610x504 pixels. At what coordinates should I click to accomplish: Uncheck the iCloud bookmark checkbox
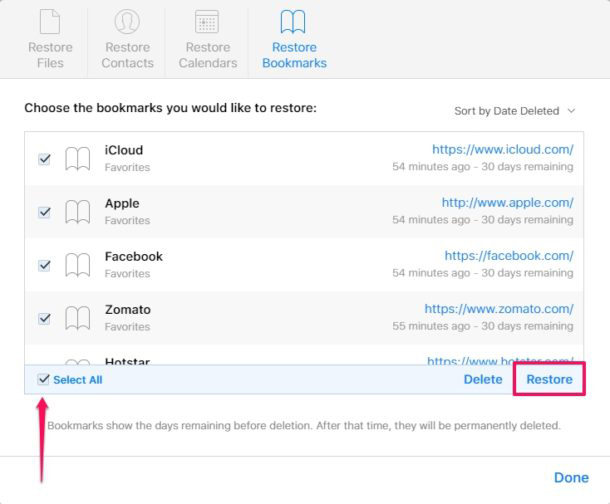(44, 159)
